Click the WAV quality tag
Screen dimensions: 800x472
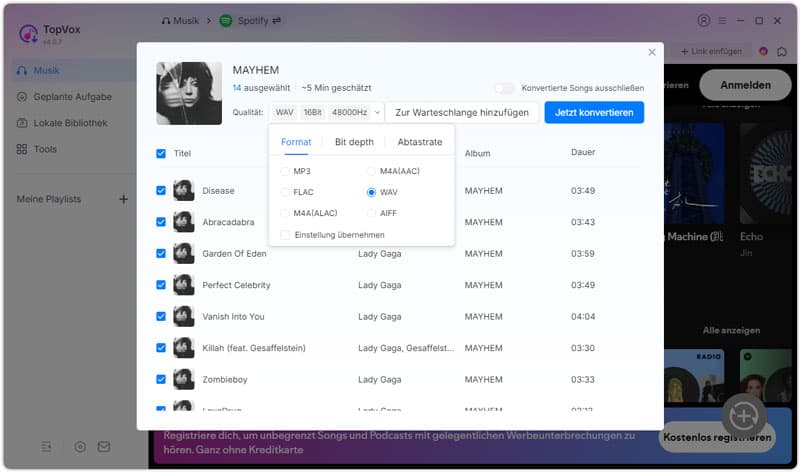click(x=284, y=112)
